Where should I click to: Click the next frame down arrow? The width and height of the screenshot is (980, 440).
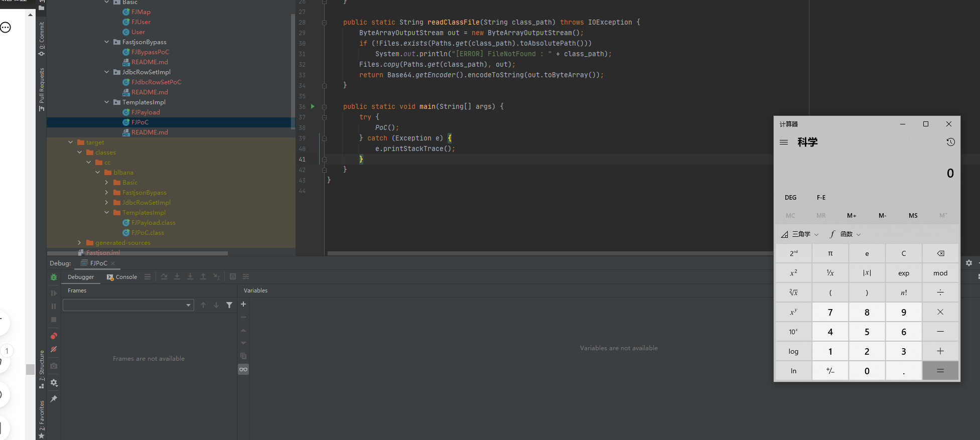tap(216, 305)
